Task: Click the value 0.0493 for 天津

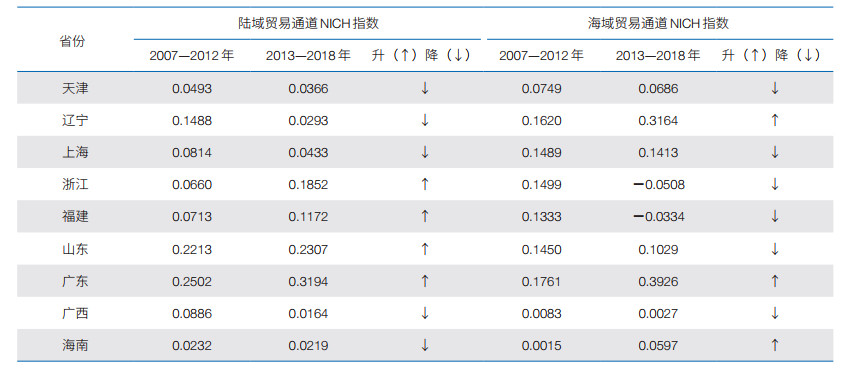Action: tap(192, 89)
